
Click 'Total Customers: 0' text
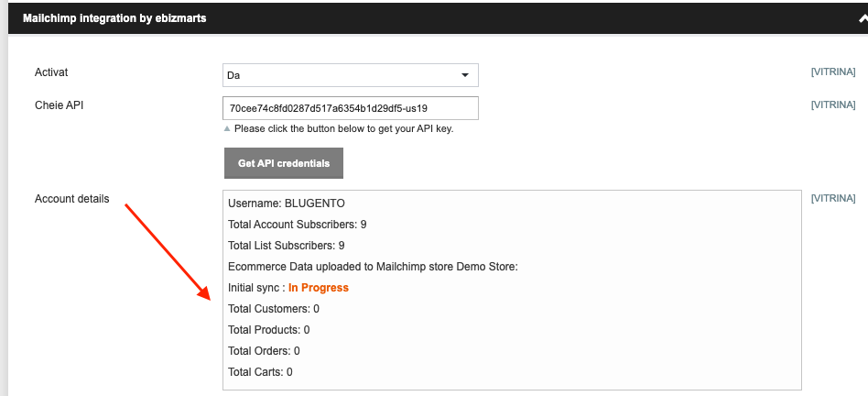tap(274, 309)
